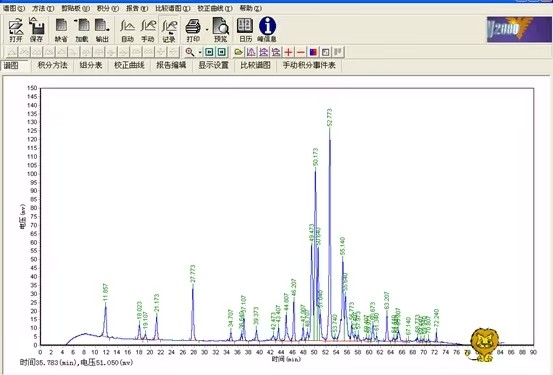Click the red plus icon

coord(288,52)
